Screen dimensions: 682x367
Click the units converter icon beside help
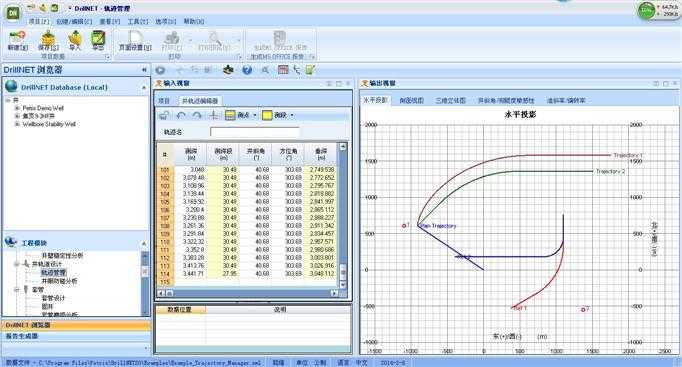click(228, 70)
